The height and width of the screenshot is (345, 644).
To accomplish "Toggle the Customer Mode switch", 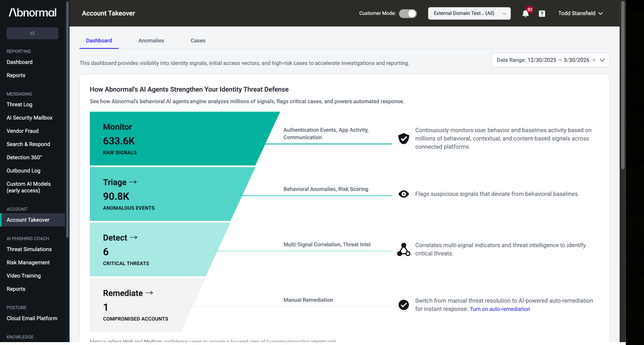I will click(408, 13).
